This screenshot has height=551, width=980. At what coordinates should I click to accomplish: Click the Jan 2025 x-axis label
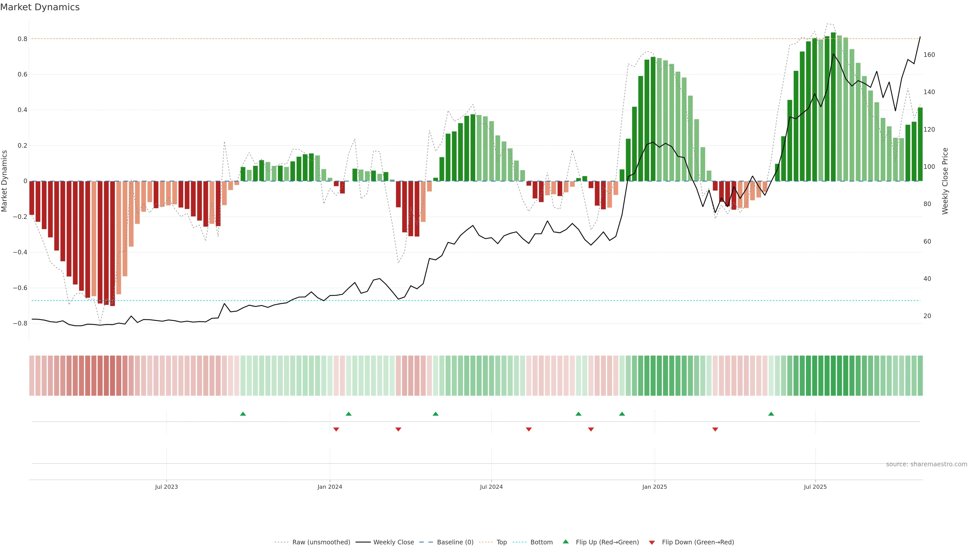[x=654, y=487]
